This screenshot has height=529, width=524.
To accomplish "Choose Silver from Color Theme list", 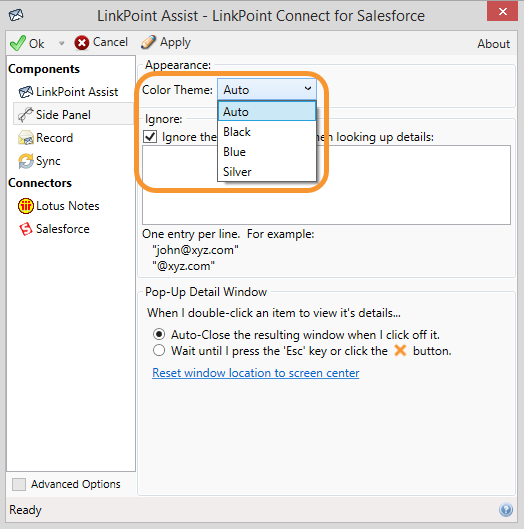I will tap(267, 172).
